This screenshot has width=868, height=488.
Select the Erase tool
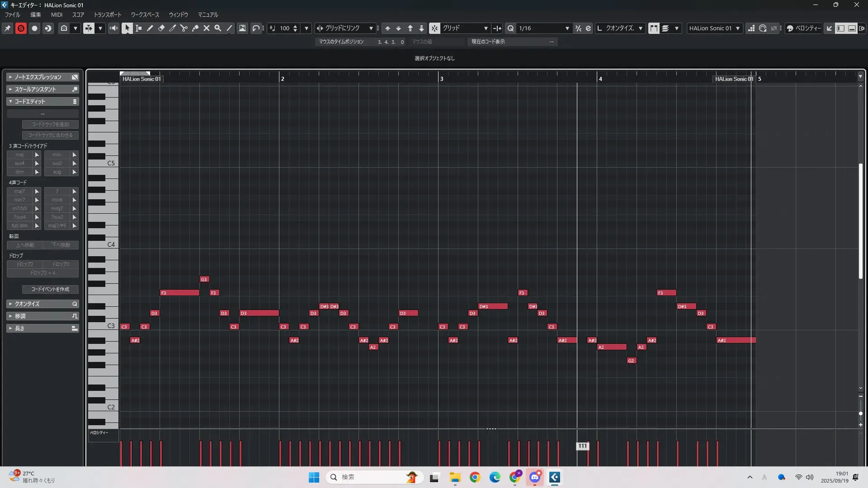tap(161, 28)
